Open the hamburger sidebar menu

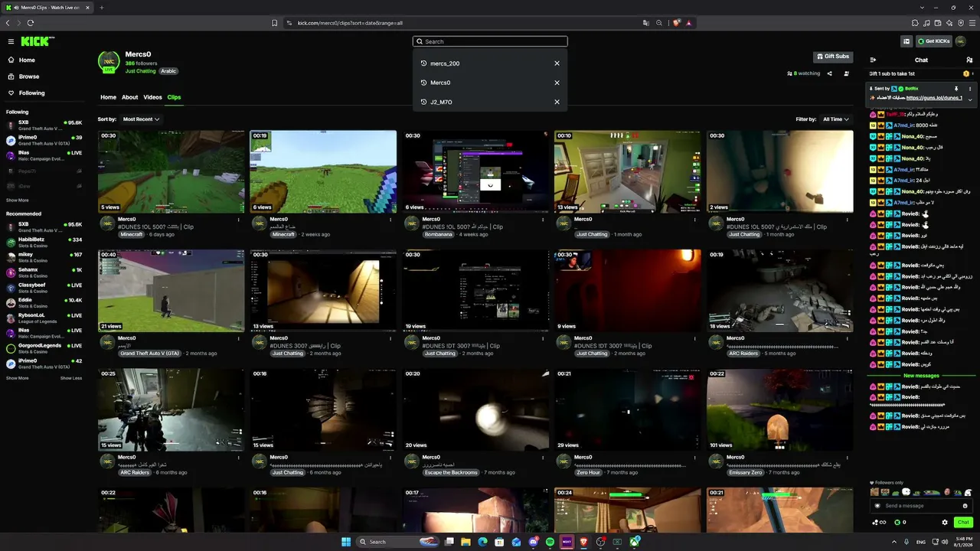coord(11,41)
